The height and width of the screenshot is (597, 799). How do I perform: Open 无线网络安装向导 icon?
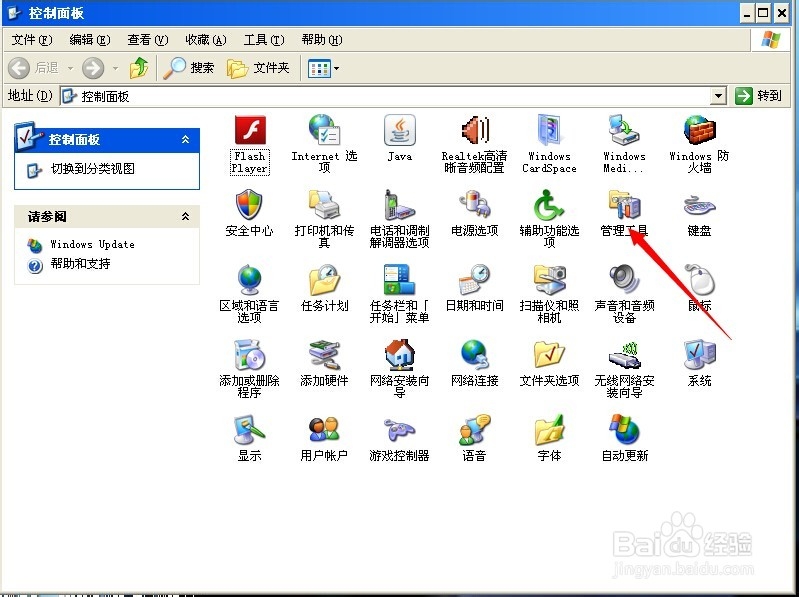click(x=624, y=355)
